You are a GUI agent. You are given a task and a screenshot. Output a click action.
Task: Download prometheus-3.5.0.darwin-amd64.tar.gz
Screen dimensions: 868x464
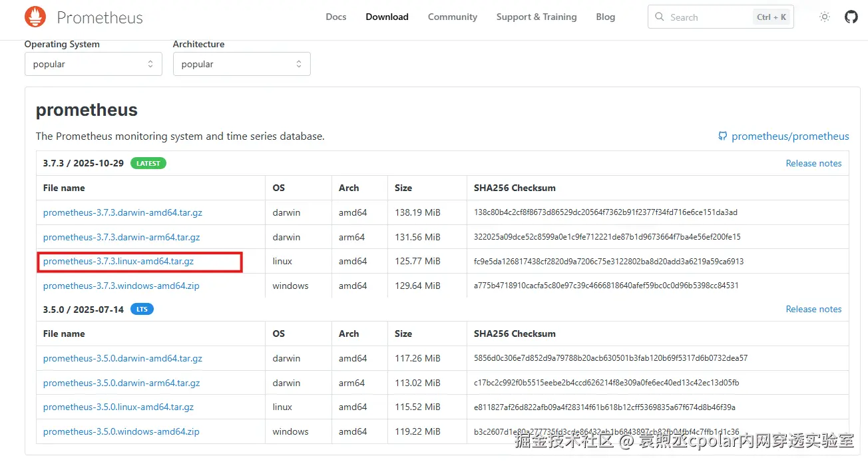[x=122, y=358]
